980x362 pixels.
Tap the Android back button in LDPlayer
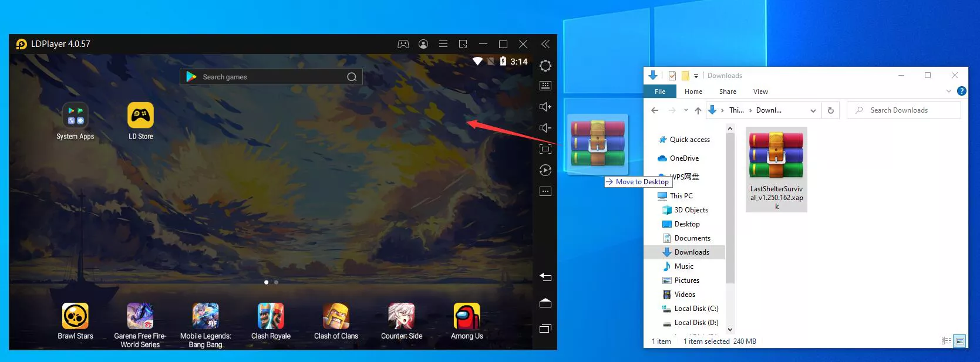coord(545,277)
